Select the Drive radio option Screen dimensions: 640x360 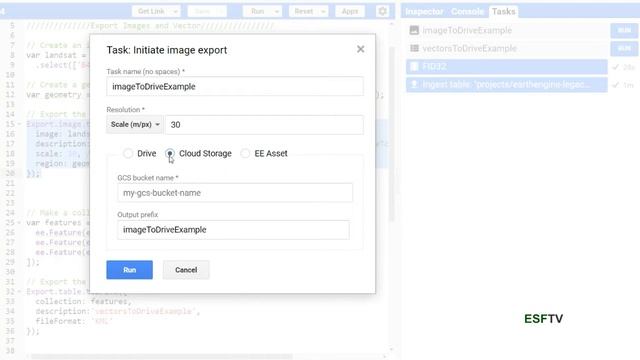click(x=128, y=153)
